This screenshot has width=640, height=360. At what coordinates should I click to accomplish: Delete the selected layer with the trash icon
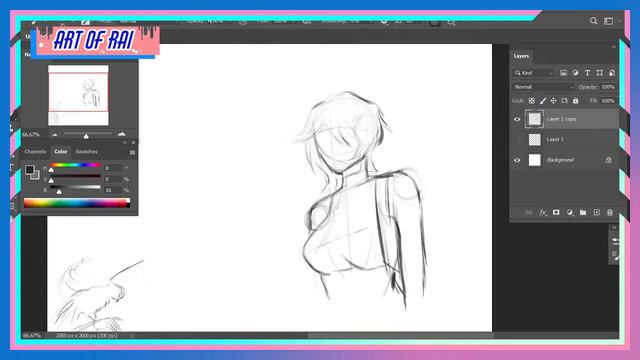(x=610, y=213)
